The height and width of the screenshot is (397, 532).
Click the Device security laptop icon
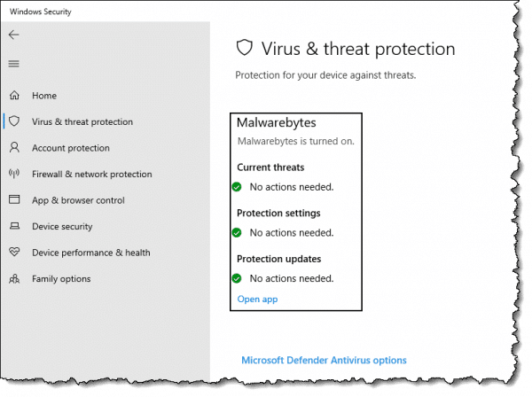click(14, 226)
